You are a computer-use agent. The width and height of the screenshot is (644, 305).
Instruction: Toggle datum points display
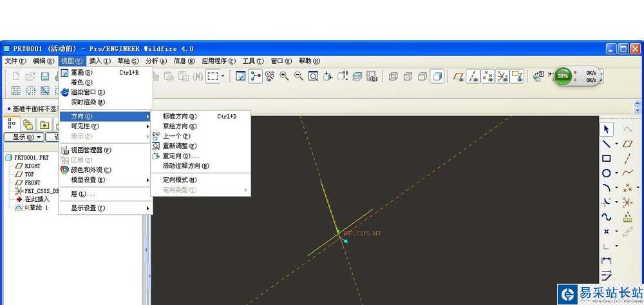coord(488,76)
